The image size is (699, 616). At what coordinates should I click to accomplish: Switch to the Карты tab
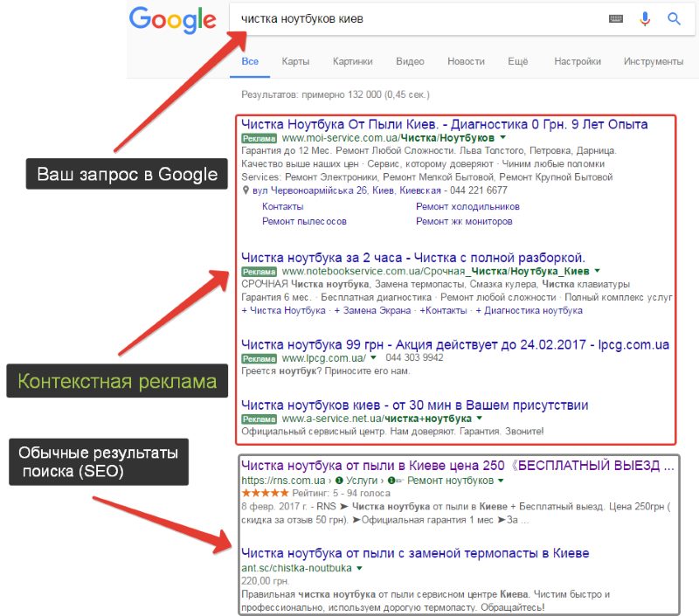295,61
